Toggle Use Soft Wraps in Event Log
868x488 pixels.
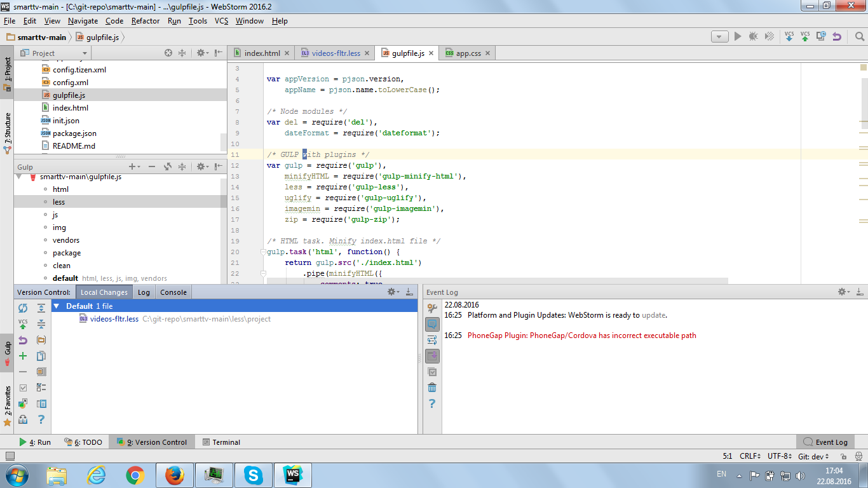[432, 340]
